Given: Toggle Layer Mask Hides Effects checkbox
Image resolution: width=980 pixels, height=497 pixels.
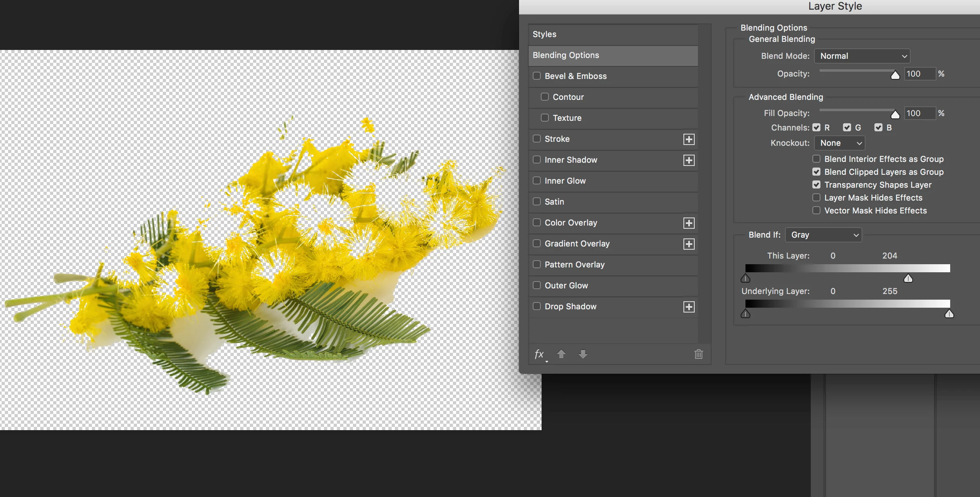Looking at the screenshot, I should [816, 197].
